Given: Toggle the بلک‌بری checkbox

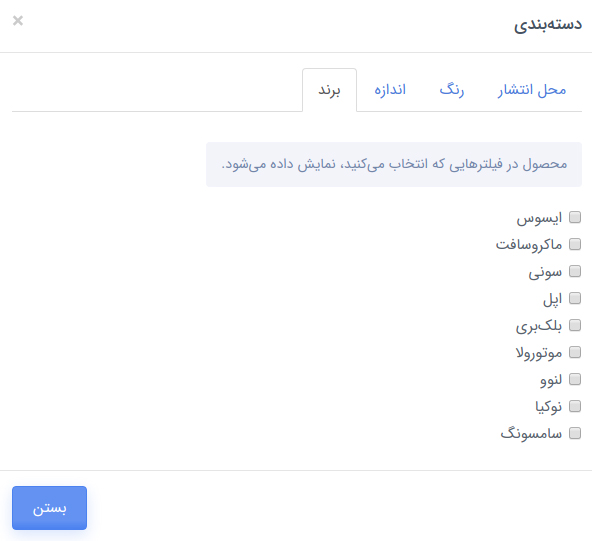Looking at the screenshot, I should click(x=575, y=325).
